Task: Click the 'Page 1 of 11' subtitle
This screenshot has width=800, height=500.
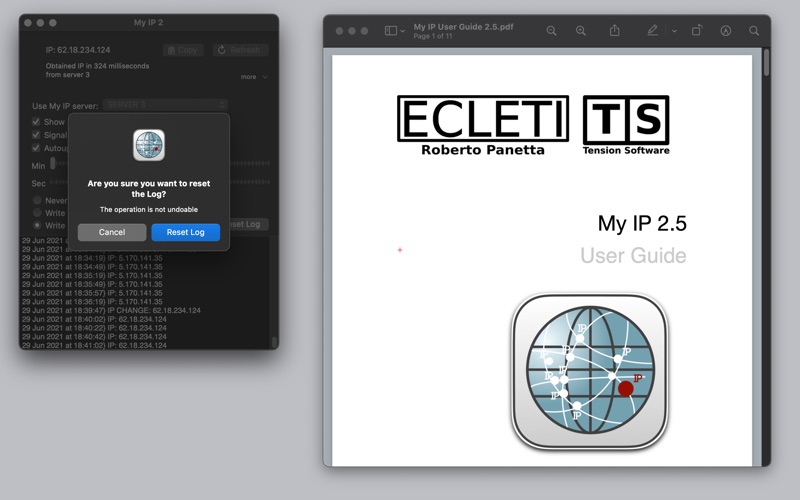Action: point(433,36)
